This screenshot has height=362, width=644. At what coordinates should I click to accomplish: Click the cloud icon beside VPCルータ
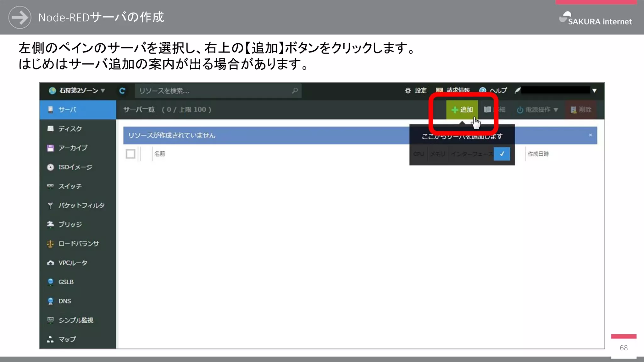tap(50, 263)
